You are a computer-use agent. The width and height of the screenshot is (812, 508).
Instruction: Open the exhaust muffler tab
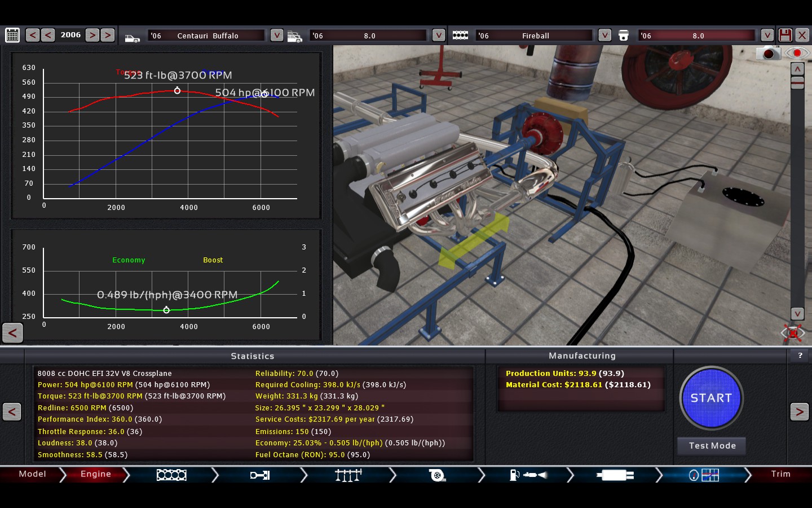click(x=615, y=475)
